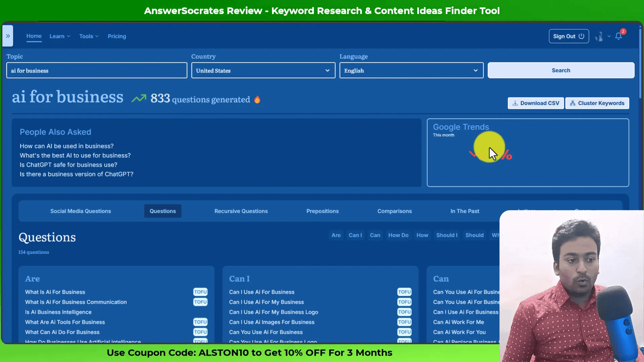Viewport: 644px width, 362px height.
Task: Select 'What Is Ai For Business Communication' question
Action: pos(76,302)
